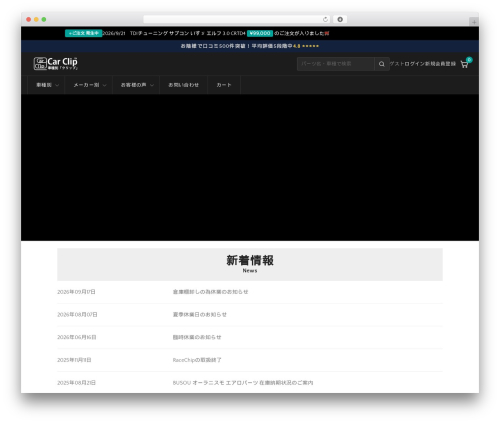Expand the メーカー別 dropdown menu
The image size is (500, 423).
[90, 85]
